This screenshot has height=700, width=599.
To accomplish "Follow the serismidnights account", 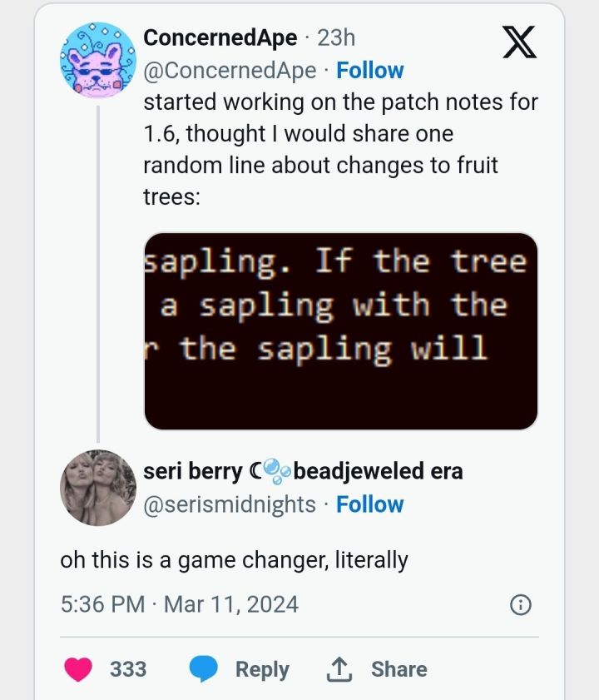I will pos(369,504).
